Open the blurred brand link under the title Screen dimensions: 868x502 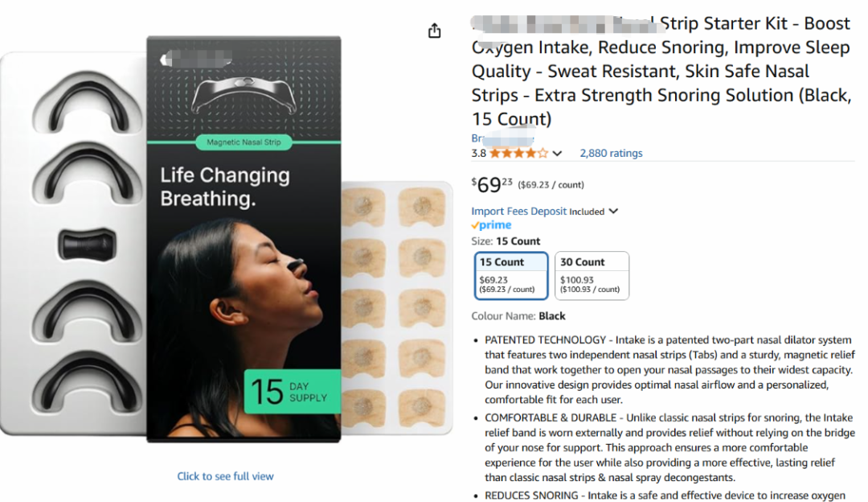pyautogui.click(x=502, y=138)
